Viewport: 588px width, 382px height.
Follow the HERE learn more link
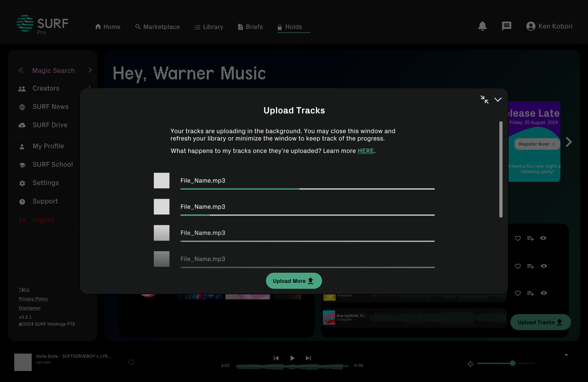click(x=366, y=151)
